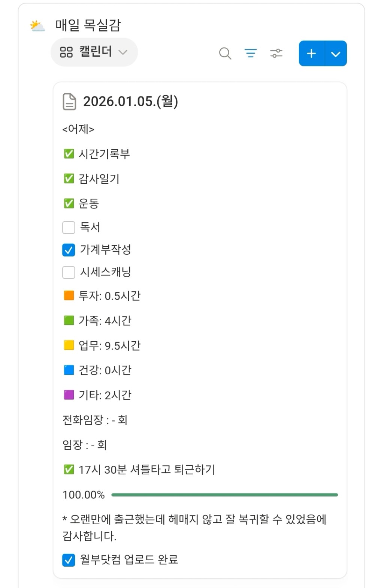Screen dimensions: 384x588
Task: Check the 독서 checkbox
Action: pos(69,227)
